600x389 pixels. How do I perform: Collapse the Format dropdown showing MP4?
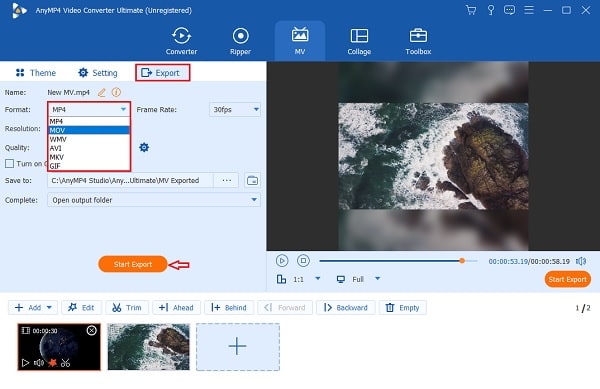(89, 109)
